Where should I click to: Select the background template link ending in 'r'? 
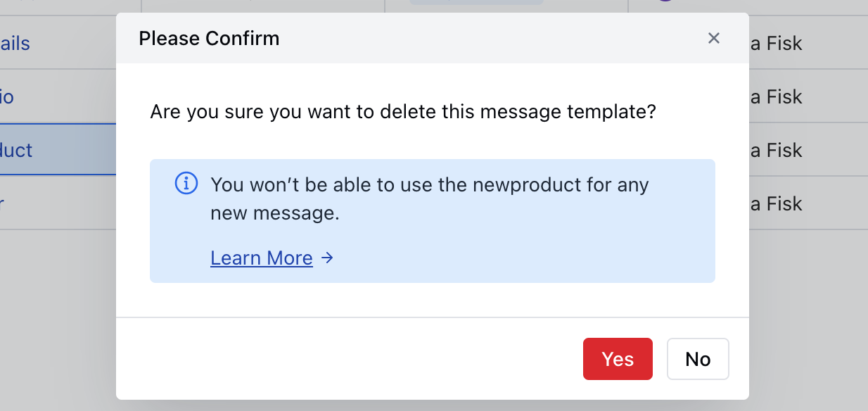point(2,203)
